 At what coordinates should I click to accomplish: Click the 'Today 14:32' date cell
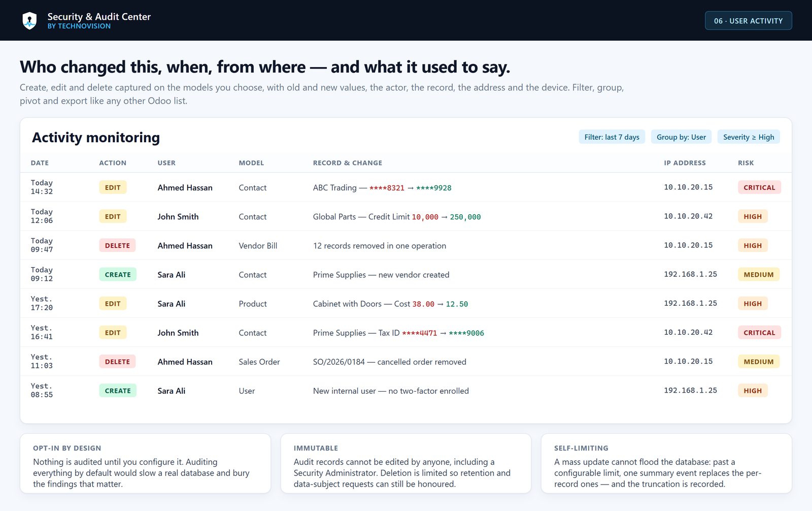[42, 187]
